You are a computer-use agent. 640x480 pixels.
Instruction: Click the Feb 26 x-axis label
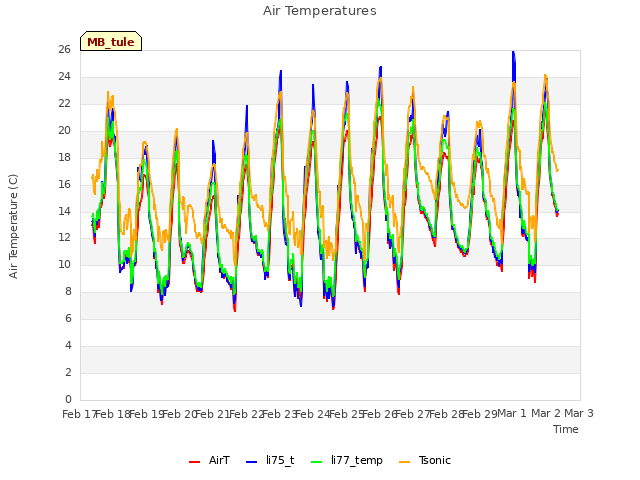pyautogui.click(x=379, y=414)
